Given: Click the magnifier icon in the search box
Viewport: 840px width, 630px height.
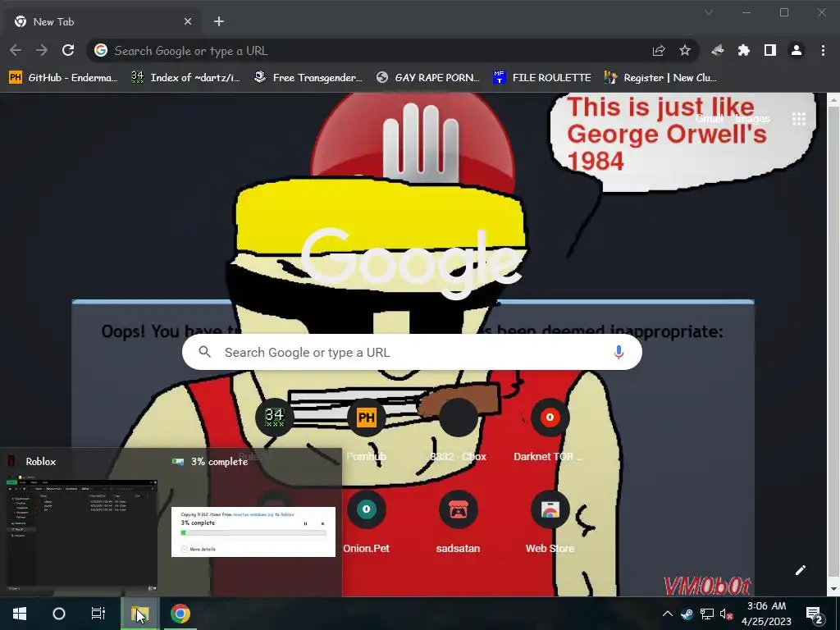Looking at the screenshot, I should pos(204,352).
